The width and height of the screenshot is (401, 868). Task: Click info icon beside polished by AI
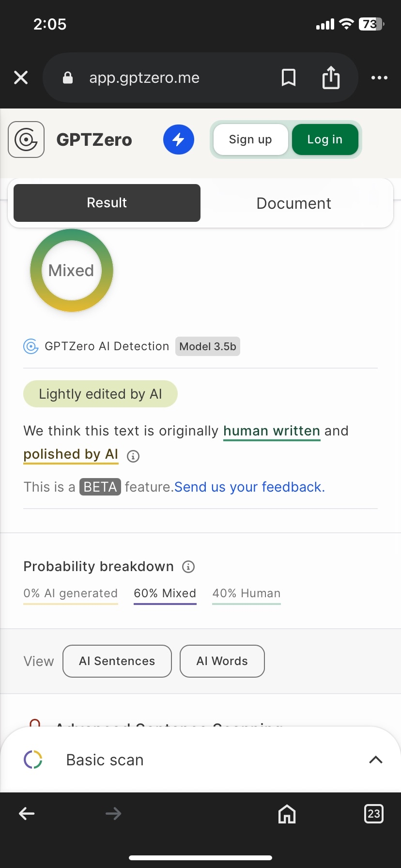coord(133,456)
